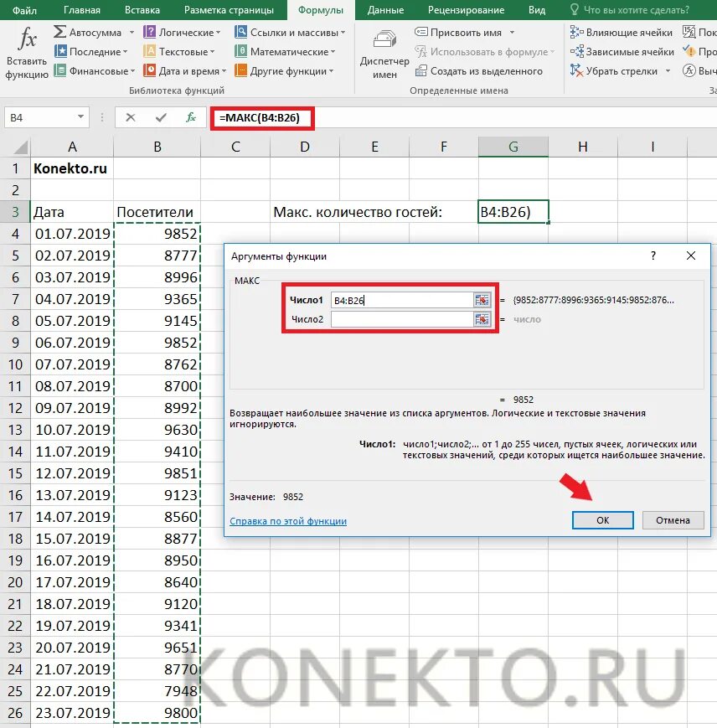The height and width of the screenshot is (728, 717).
Task: Click the Присвоить имя tag icon
Action: [421, 32]
